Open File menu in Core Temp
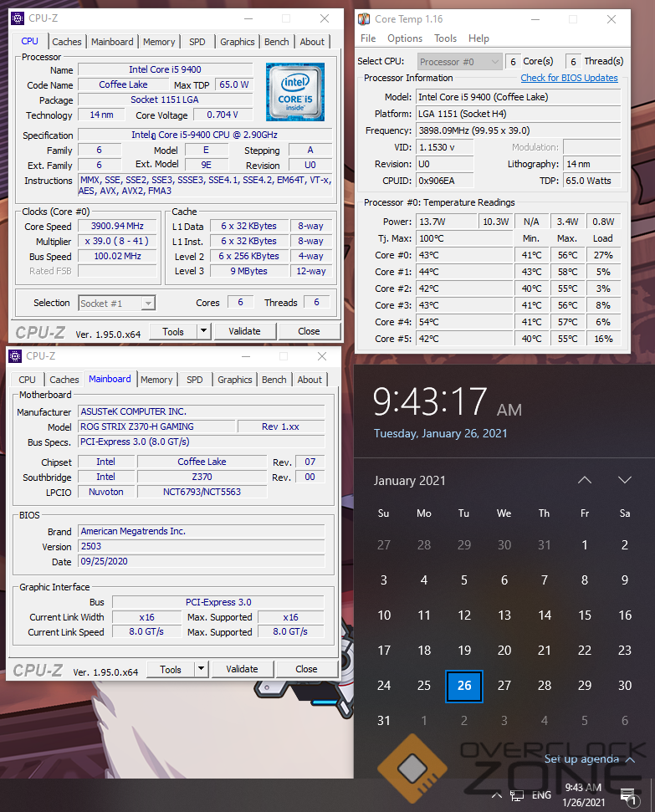Viewport: 655px width, 812px height. (x=368, y=38)
